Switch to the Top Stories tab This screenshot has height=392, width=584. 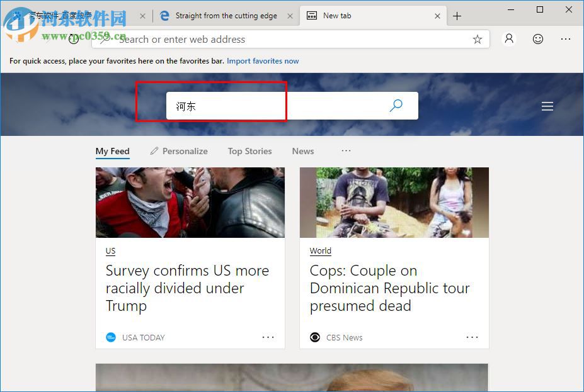[249, 151]
